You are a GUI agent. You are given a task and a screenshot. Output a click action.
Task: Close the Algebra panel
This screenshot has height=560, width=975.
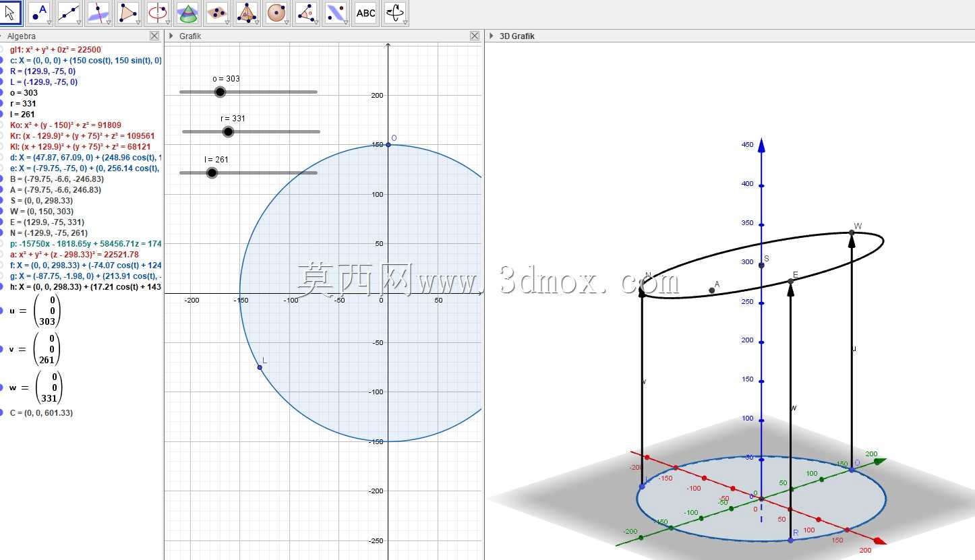point(154,36)
